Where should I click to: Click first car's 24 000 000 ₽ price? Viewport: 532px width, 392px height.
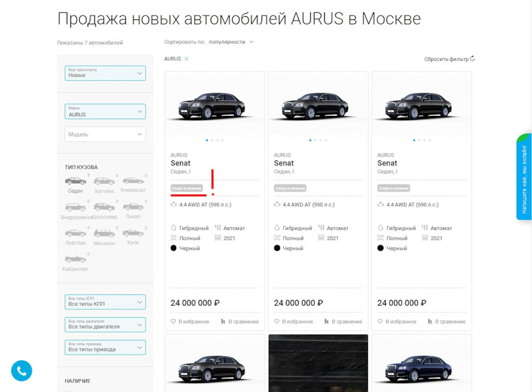(x=195, y=303)
